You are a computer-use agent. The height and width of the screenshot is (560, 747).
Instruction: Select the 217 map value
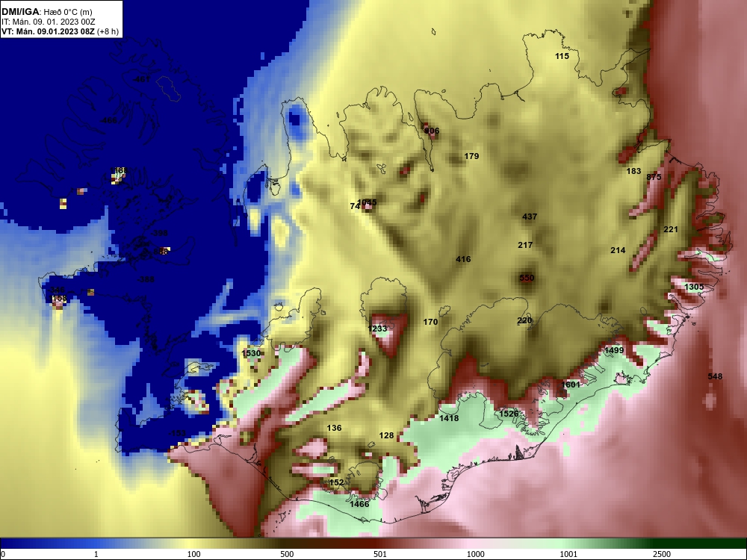pos(525,245)
